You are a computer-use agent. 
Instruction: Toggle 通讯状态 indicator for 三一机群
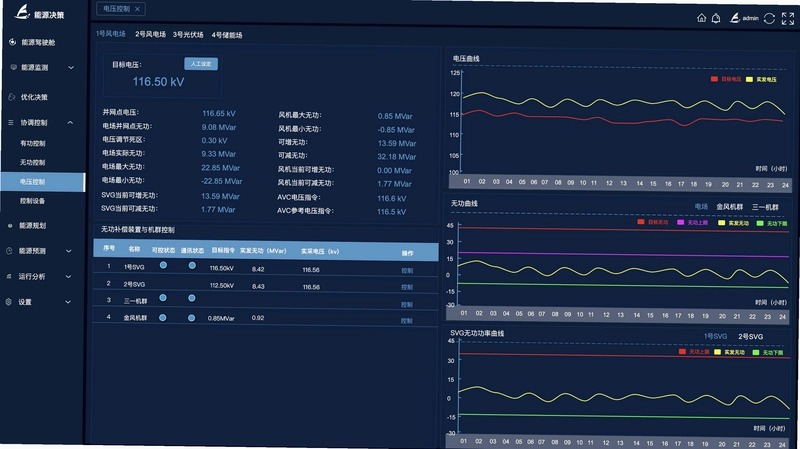[191, 298]
